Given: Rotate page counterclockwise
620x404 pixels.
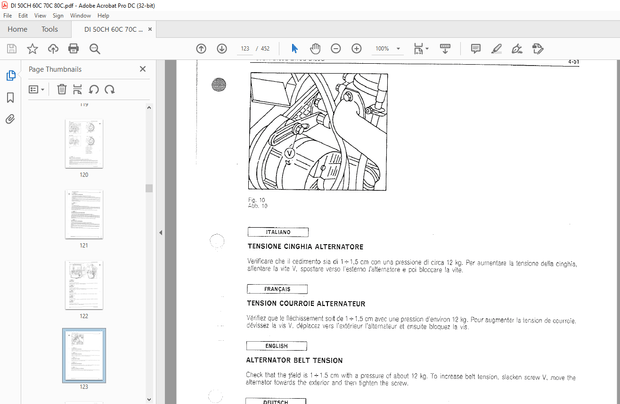Looking at the screenshot, I should 94,89.
